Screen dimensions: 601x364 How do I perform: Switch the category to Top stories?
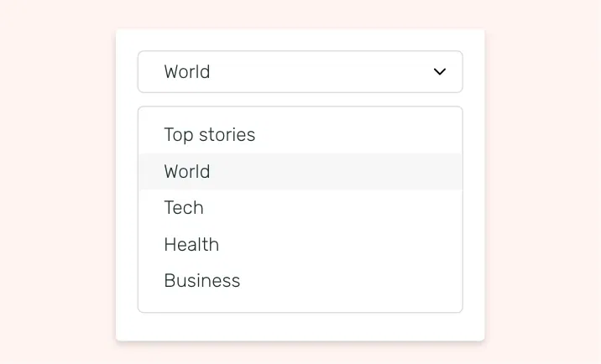(x=210, y=135)
